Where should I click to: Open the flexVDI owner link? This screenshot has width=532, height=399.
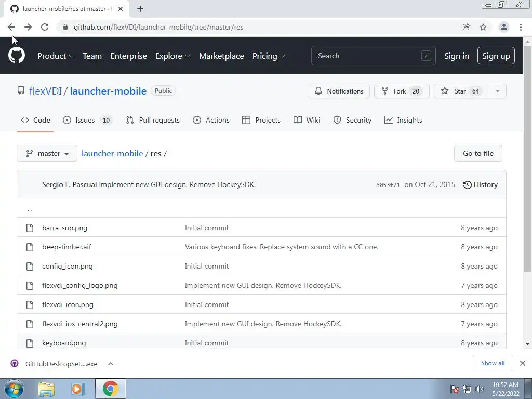click(46, 91)
